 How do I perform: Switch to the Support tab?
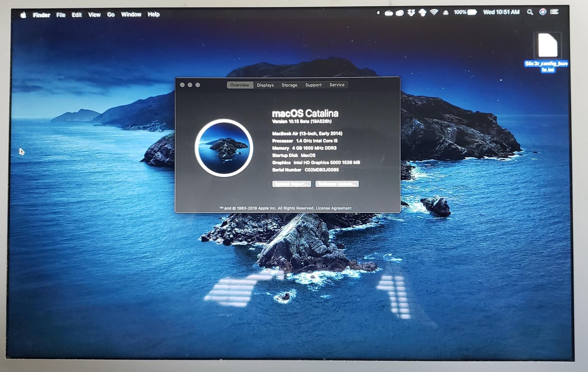[x=313, y=85]
